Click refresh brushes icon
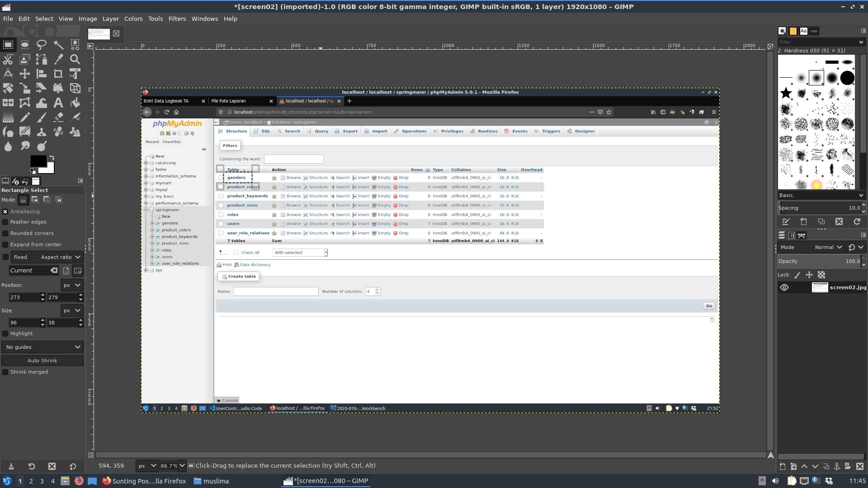 (857, 221)
